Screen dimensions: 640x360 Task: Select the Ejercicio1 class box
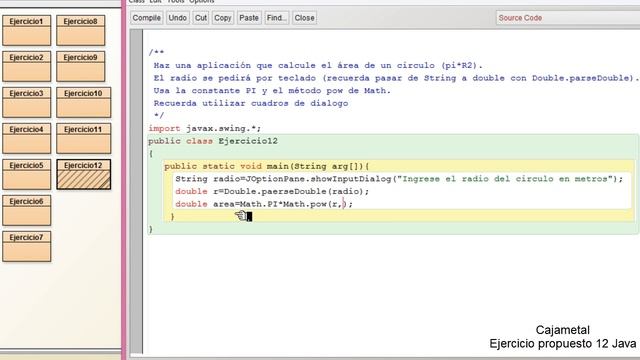(x=27, y=31)
